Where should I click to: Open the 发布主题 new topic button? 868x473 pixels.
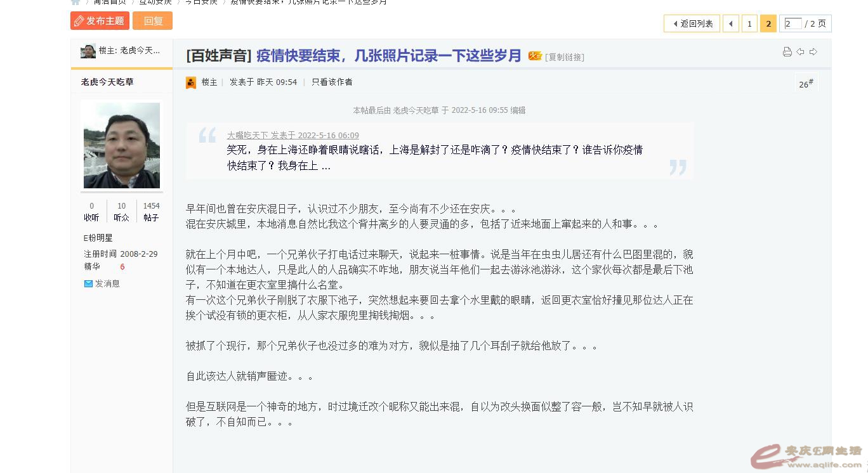(x=100, y=21)
